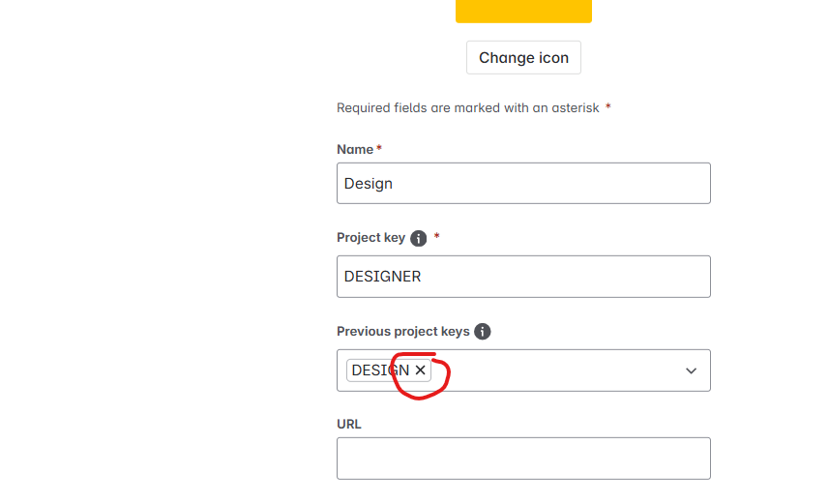This screenshot has height=504, width=829.
Task: Select the DESIGN key chip label
Action: tap(379, 371)
